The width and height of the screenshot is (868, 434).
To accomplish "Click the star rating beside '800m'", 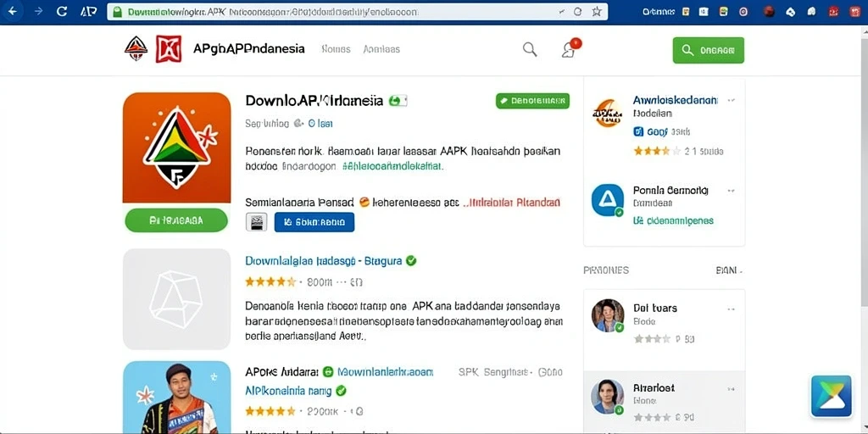I will [270, 281].
